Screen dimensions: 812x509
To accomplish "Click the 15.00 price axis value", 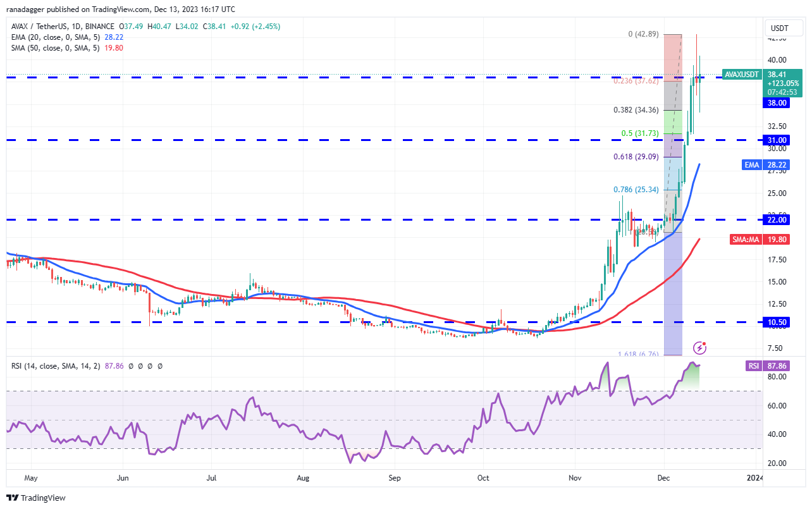I will click(776, 281).
